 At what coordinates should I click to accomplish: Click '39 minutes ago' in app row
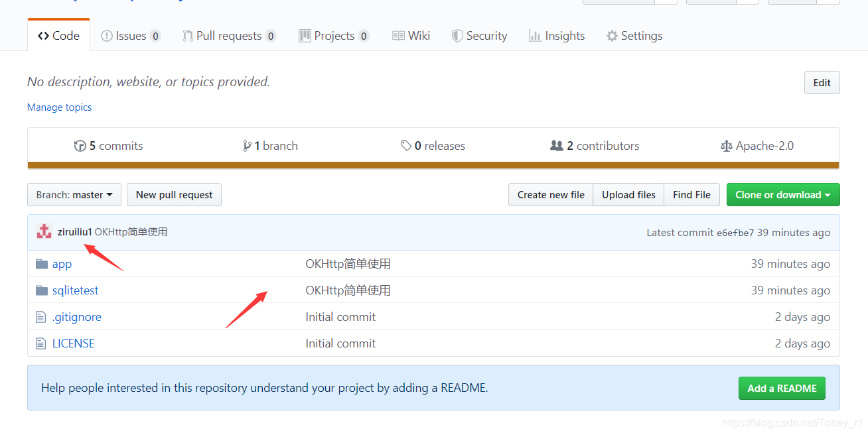790,264
